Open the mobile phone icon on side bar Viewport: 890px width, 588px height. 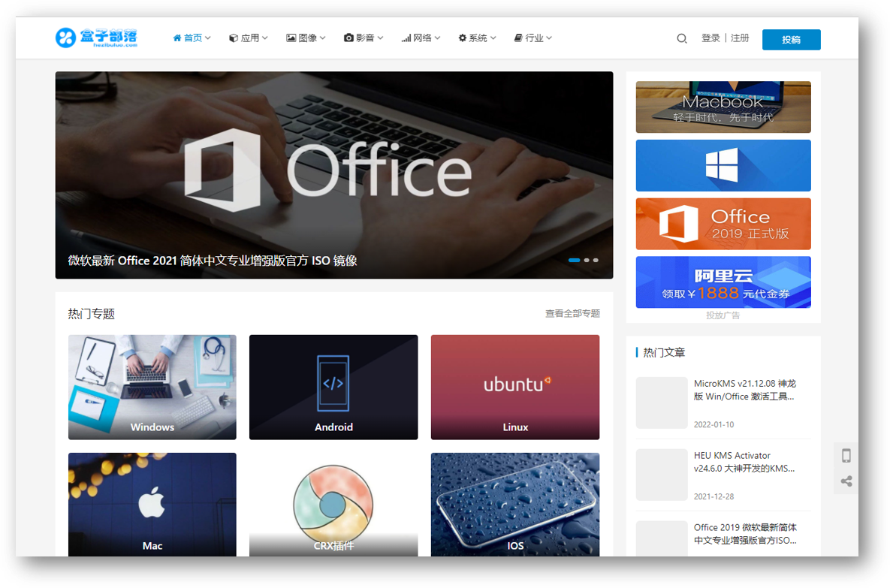[x=846, y=456]
